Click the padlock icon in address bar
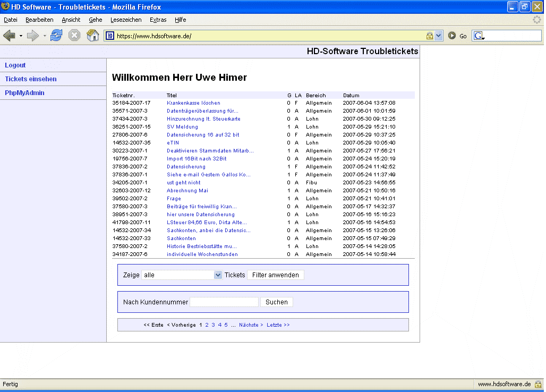 (x=430, y=36)
